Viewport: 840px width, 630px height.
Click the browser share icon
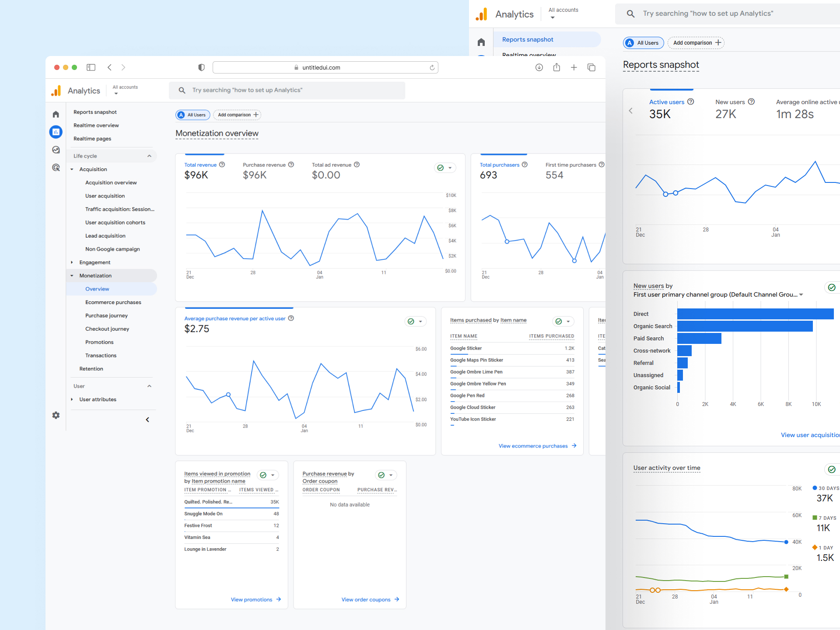point(556,67)
